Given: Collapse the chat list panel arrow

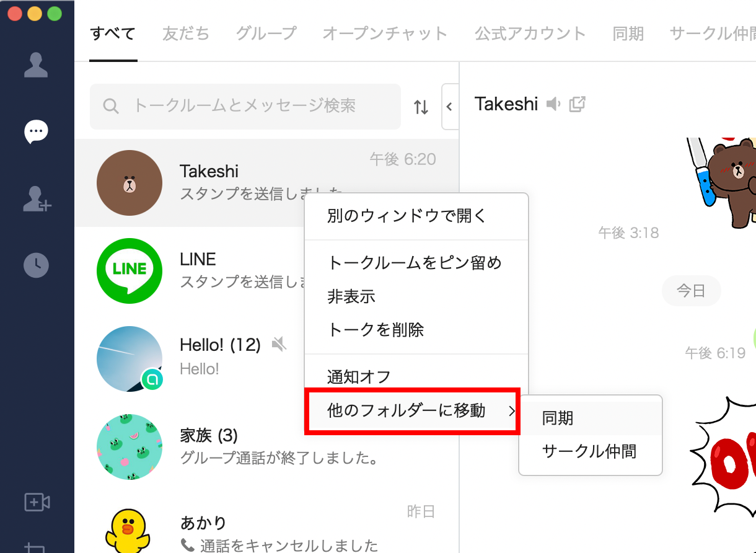Looking at the screenshot, I should 449,107.
